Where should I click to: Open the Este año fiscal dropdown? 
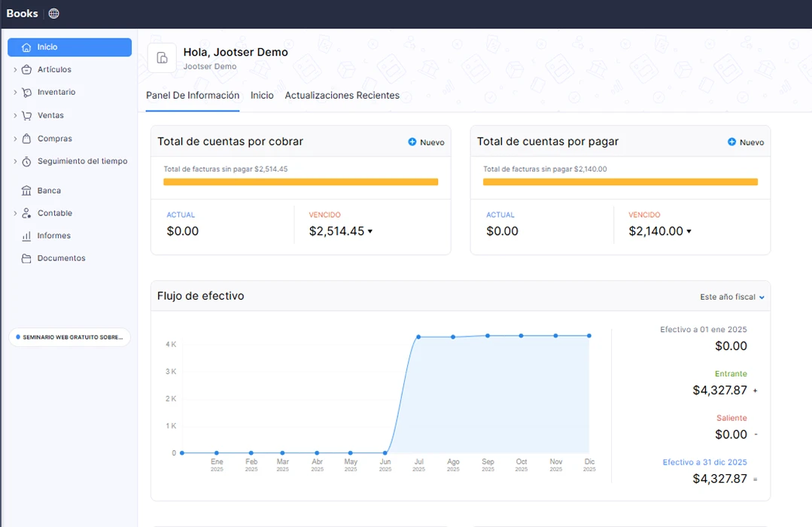pos(731,297)
